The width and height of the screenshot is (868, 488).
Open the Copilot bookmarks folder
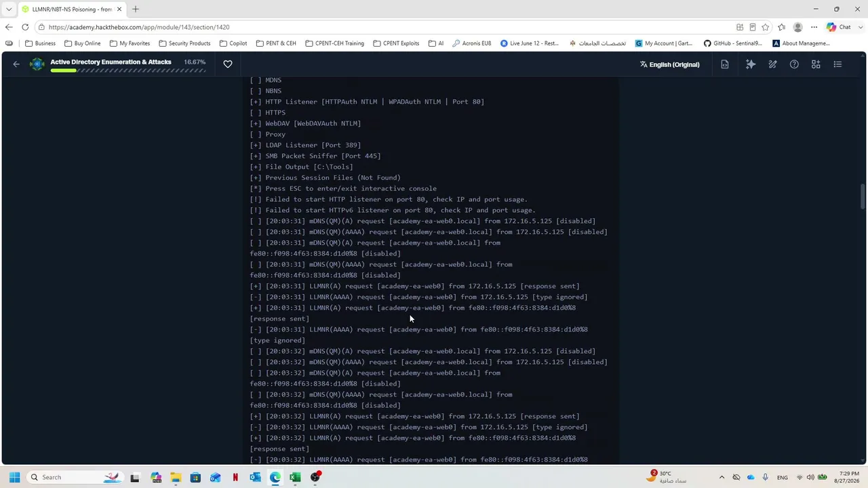pos(233,43)
